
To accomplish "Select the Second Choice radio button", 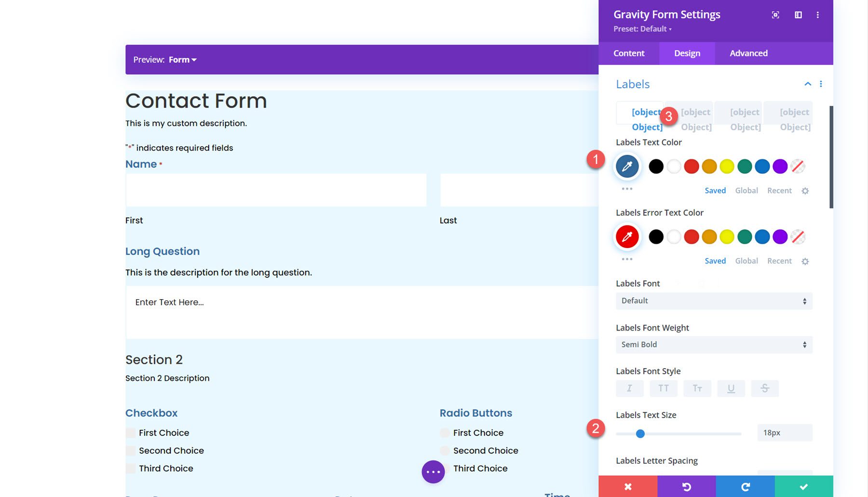I will [x=444, y=450].
